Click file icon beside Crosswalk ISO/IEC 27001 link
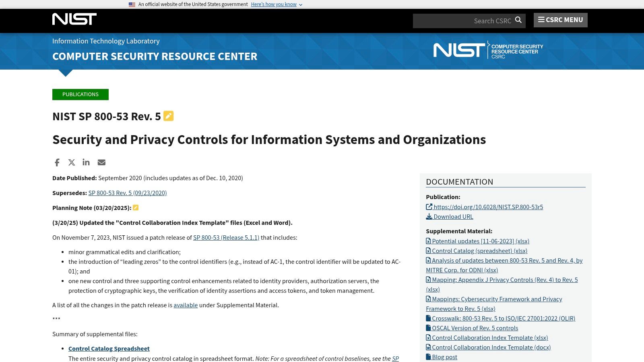 (428, 318)
